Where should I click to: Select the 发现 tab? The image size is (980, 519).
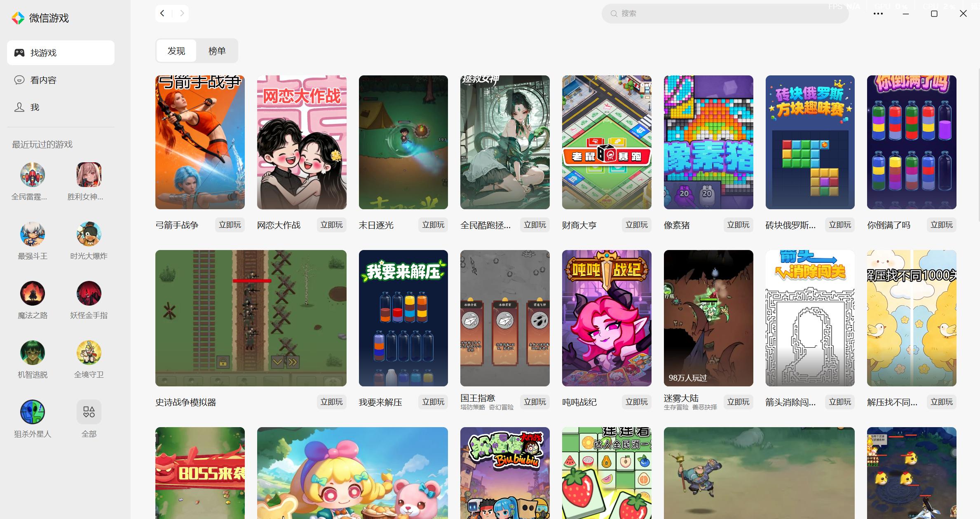(176, 51)
